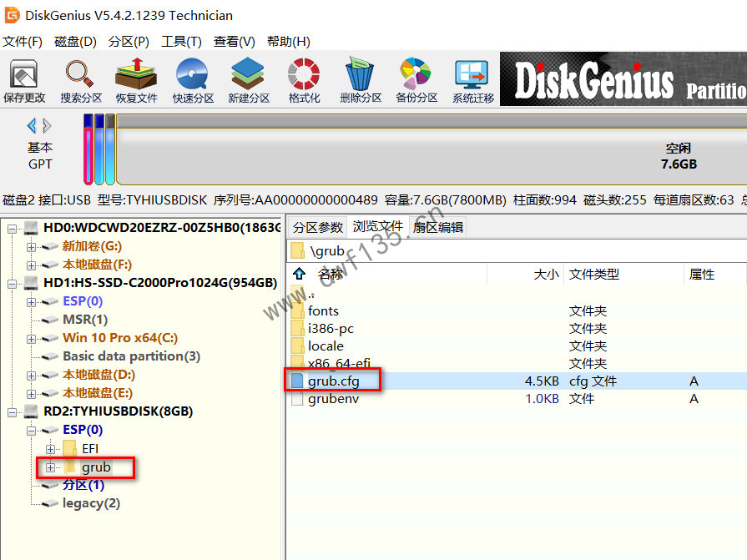Expand the 本地磁盘(F:) partition node
The height and width of the screenshot is (560, 747).
31,265
